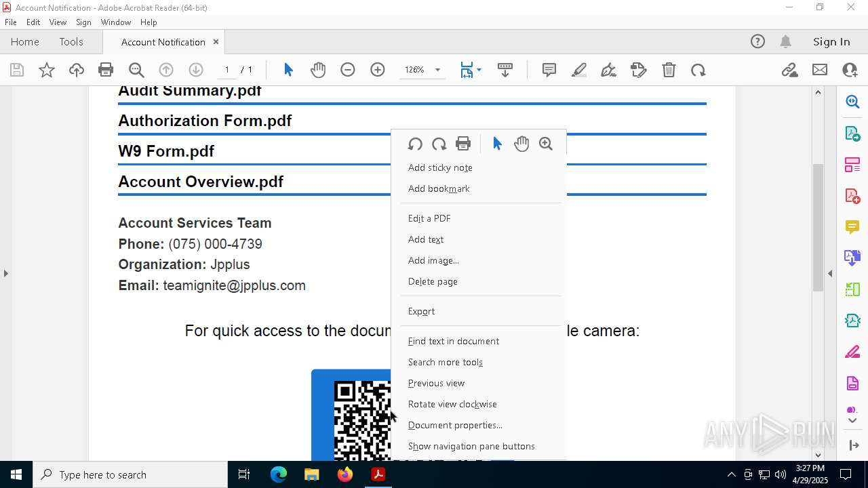Screen dimensions: 868x488
Task: Go to previous page arrow
Action: (166, 70)
